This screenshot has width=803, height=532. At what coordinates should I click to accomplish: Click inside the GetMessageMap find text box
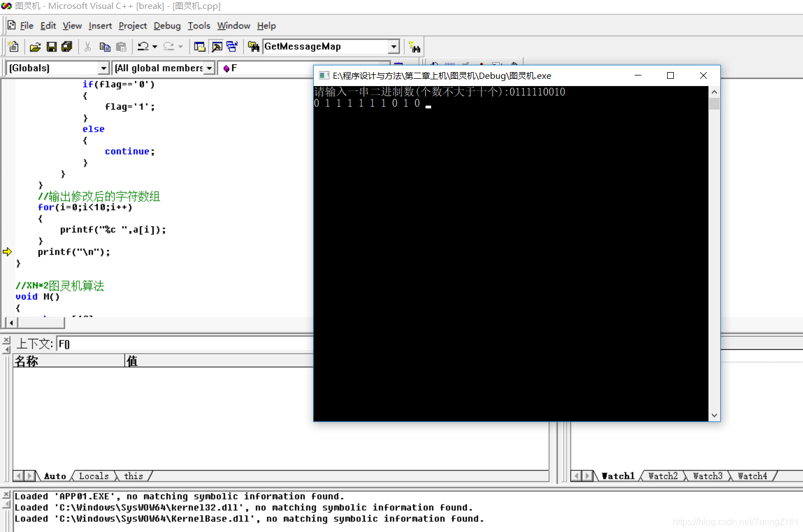point(325,46)
